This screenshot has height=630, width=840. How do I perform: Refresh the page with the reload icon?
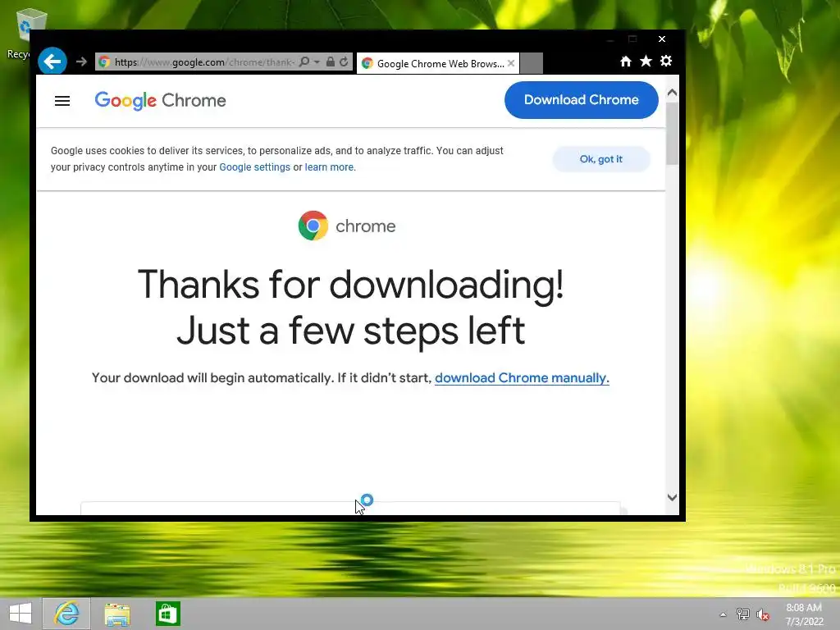click(x=344, y=62)
